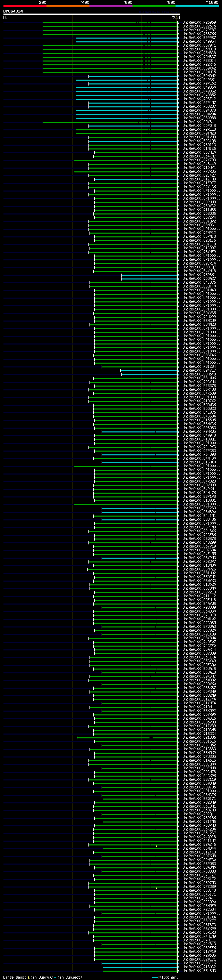Click the green ~80% identity legend segment
The width and height of the screenshot is (222, 980).
tap(154, 6)
